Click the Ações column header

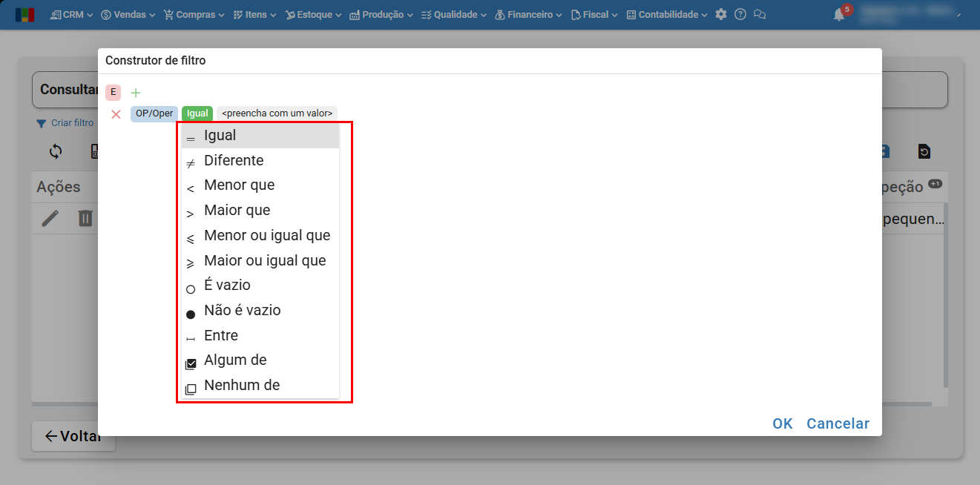point(59,188)
